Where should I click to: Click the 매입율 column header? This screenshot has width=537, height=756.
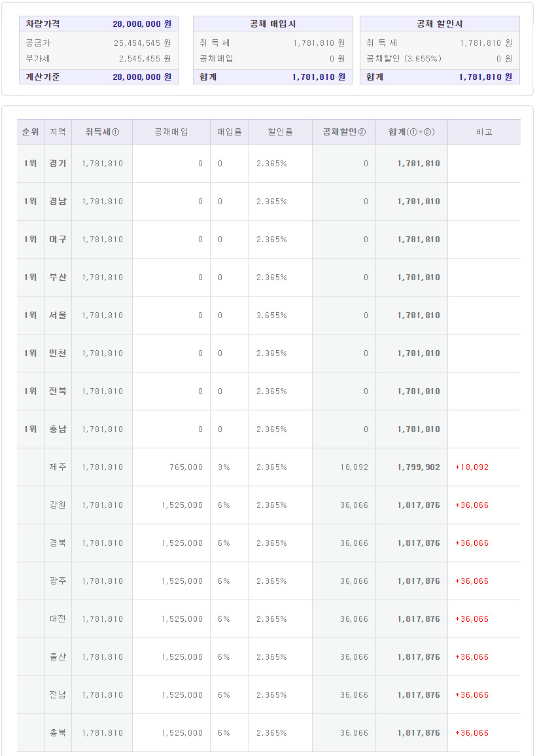click(229, 132)
